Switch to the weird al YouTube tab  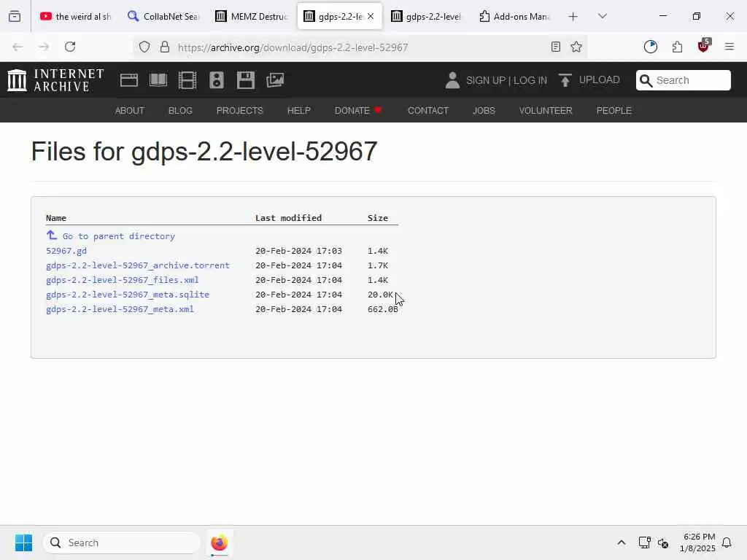click(x=75, y=16)
